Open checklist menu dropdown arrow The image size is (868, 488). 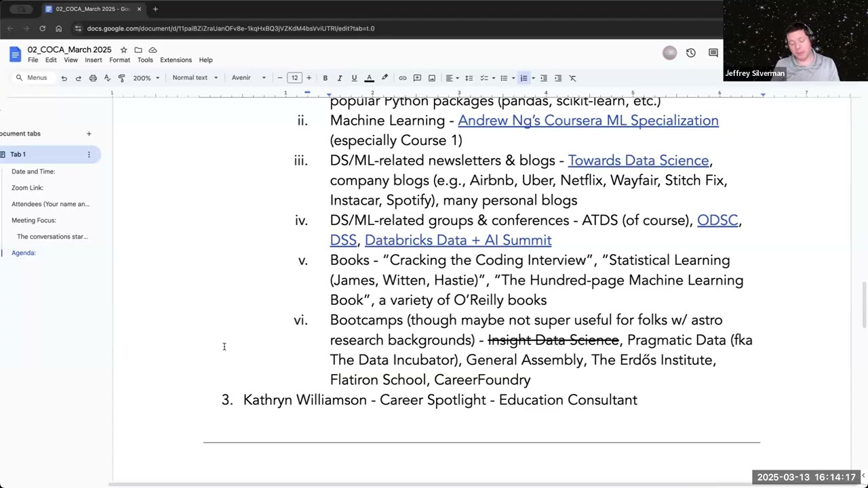pos(493,78)
